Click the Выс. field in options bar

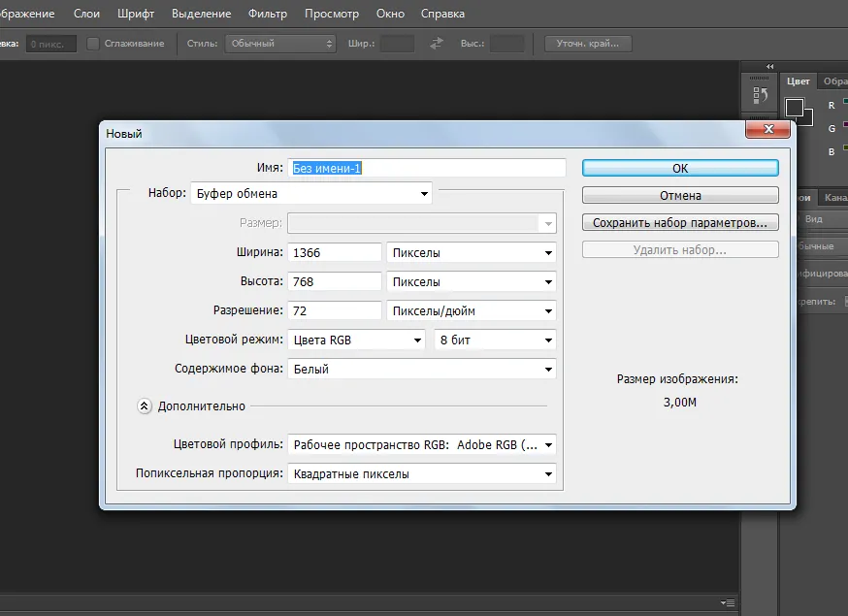coord(506,44)
